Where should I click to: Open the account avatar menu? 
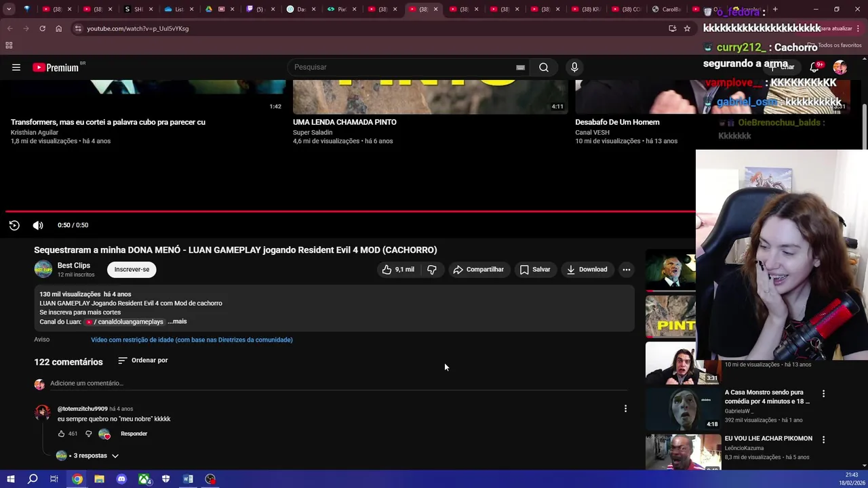pyautogui.click(x=840, y=67)
